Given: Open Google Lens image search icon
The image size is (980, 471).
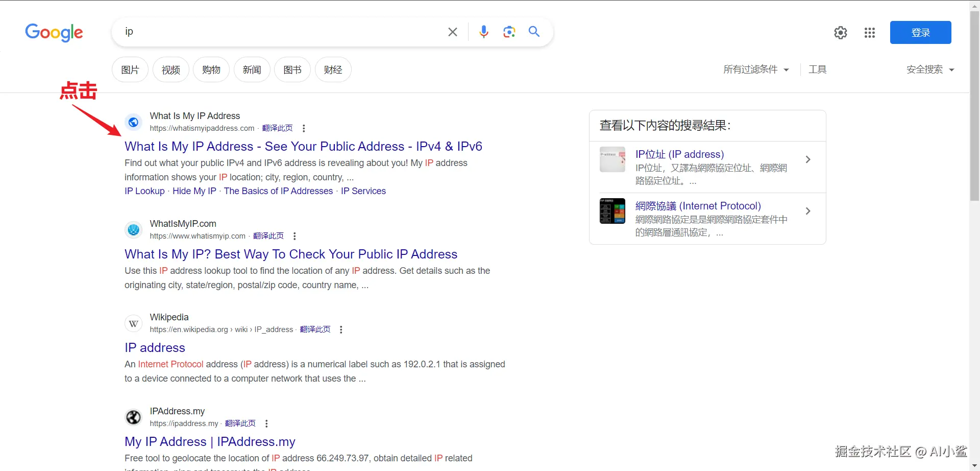Looking at the screenshot, I should (x=509, y=32).
